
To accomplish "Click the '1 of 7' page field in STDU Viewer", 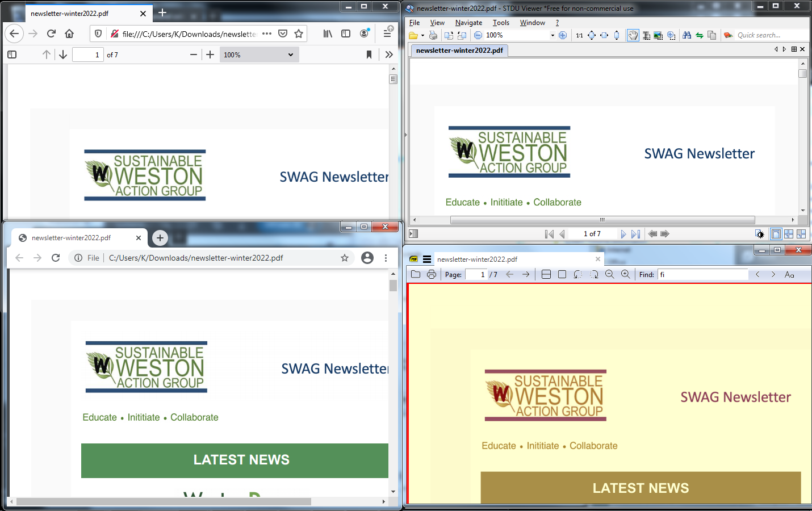I will tap(592, 234).
